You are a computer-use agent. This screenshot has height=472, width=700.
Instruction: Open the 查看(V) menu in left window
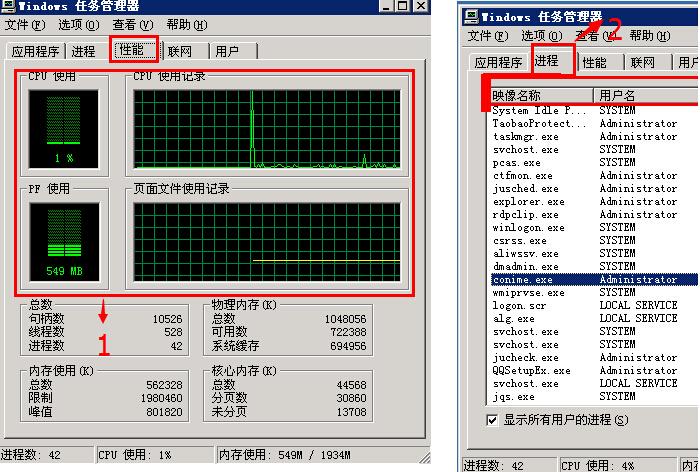133,25
